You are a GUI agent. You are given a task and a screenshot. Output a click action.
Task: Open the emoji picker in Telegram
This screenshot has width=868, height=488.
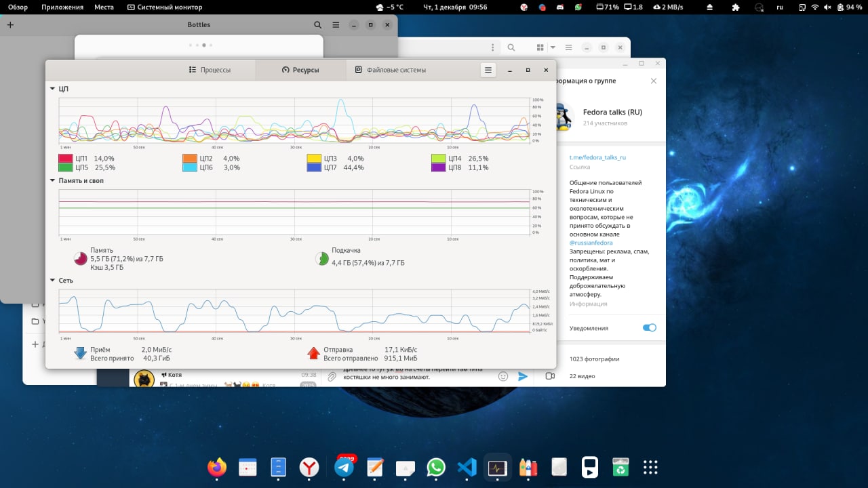point(503,376)
